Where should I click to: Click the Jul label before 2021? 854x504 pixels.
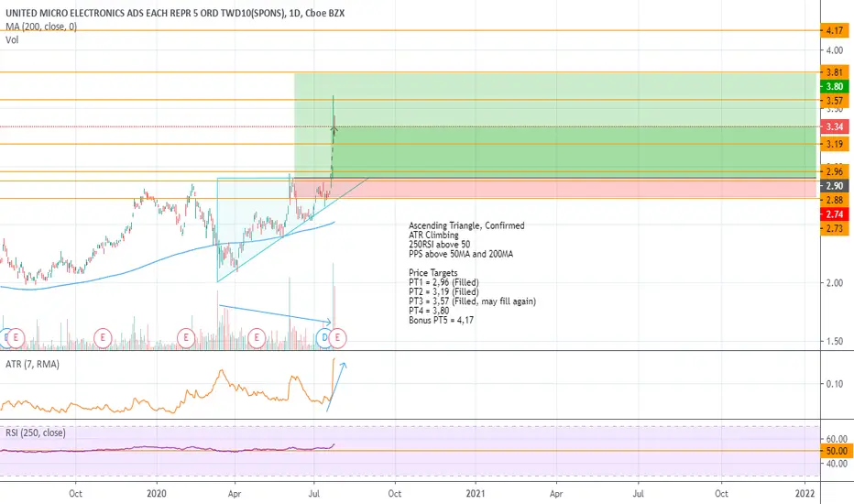(x=313, y=494)
